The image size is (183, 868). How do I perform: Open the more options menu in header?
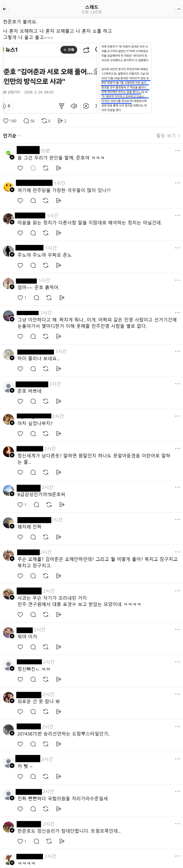179,9
